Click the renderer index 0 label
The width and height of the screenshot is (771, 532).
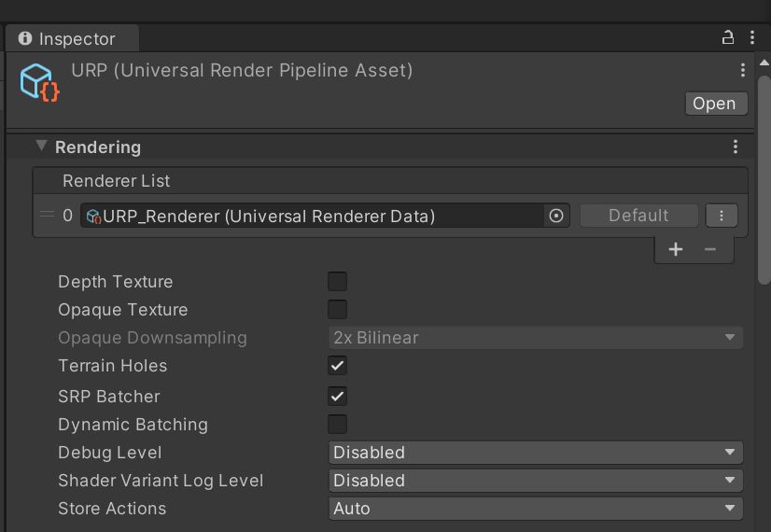click(68, 216)
